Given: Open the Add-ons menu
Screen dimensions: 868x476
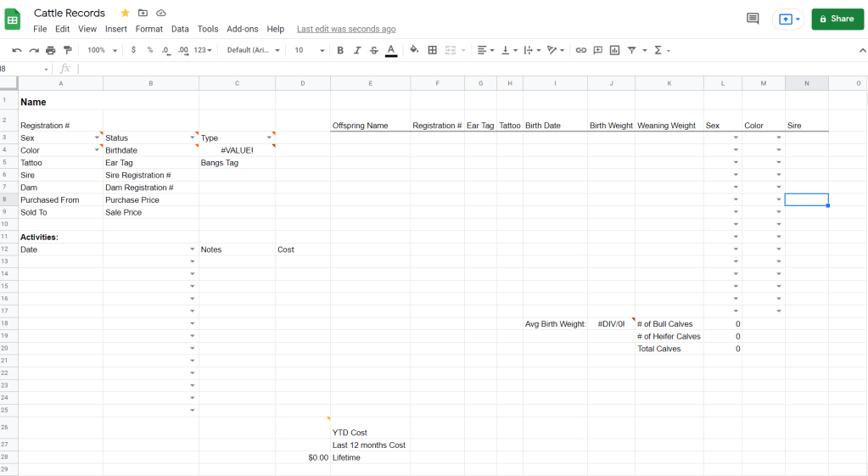Looking at the screenshot, I should point(242,29).
